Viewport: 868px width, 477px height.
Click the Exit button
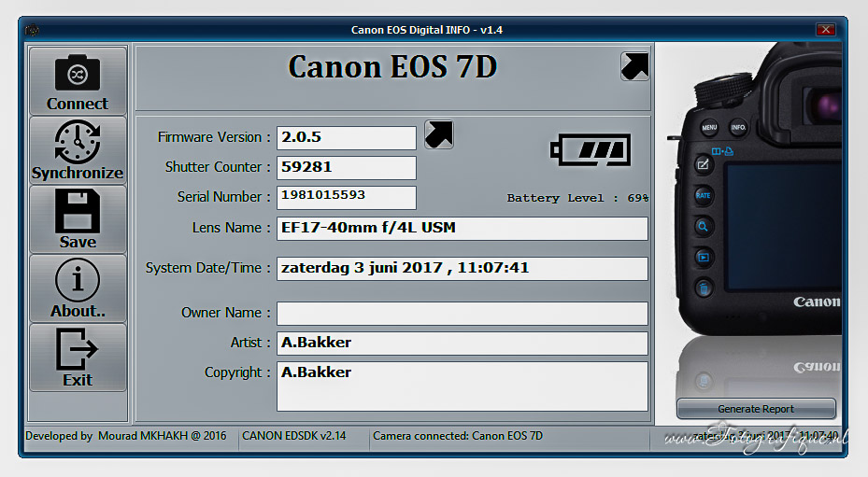coord(78,358)
